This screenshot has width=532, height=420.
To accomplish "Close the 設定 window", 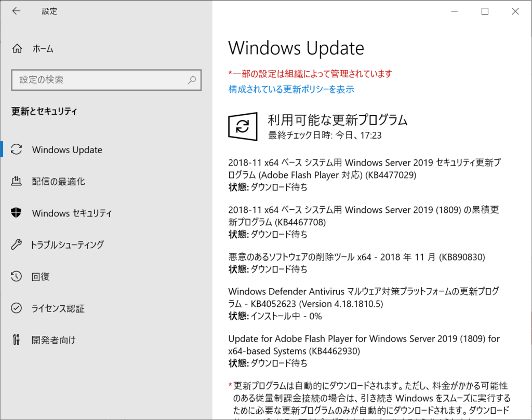I will pos(515,11).
